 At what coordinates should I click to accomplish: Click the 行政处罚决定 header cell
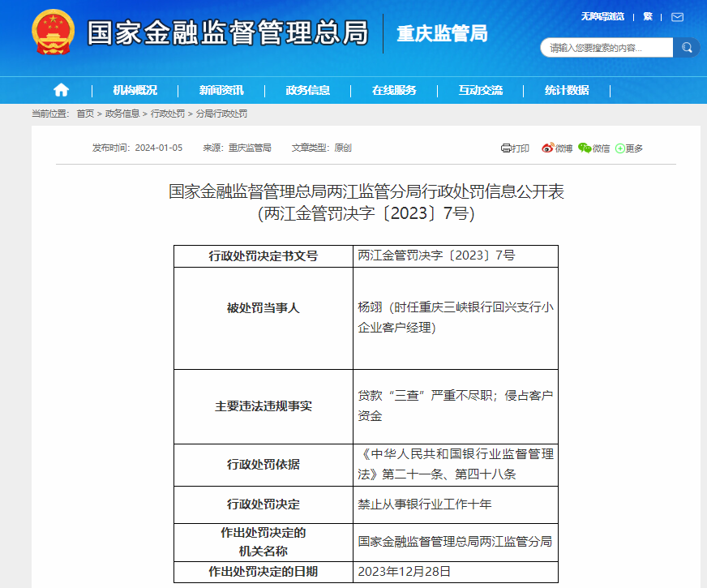264,504
